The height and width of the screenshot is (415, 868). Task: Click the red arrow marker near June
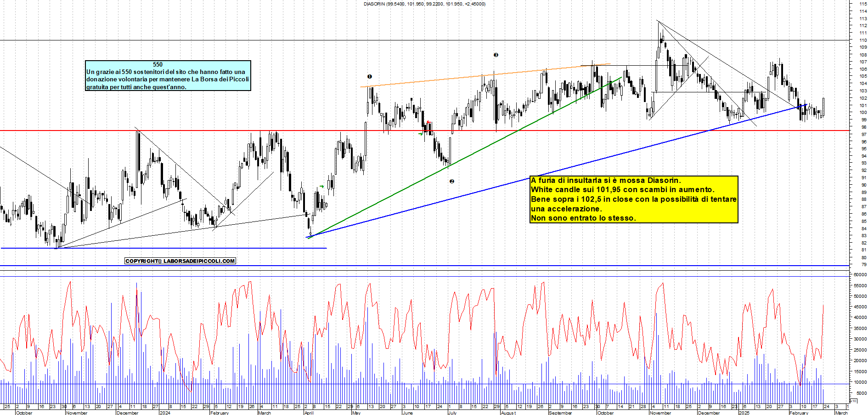[x=428, y=122]
